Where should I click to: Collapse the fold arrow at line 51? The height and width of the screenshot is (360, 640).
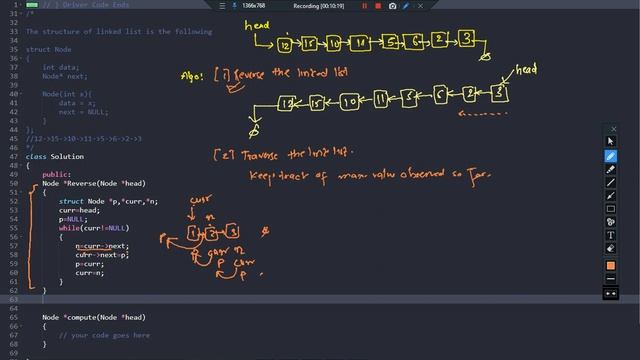[x=21, y=192]
